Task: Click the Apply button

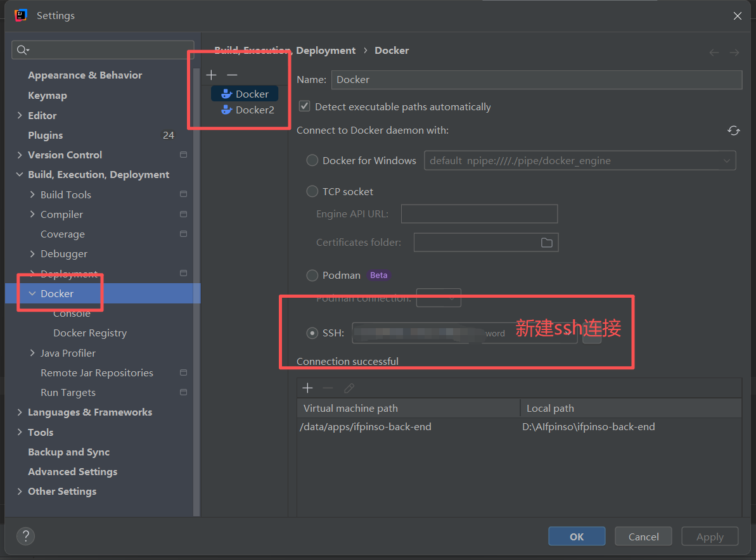Action: tap(710, 537)
